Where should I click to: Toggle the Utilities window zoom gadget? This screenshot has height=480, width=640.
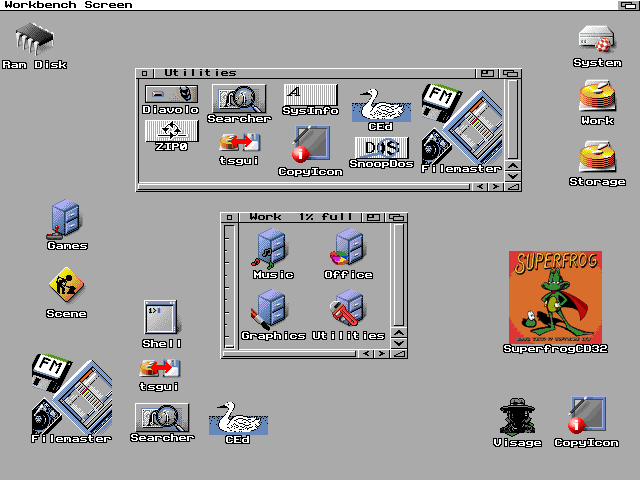[x=487, y=73]
